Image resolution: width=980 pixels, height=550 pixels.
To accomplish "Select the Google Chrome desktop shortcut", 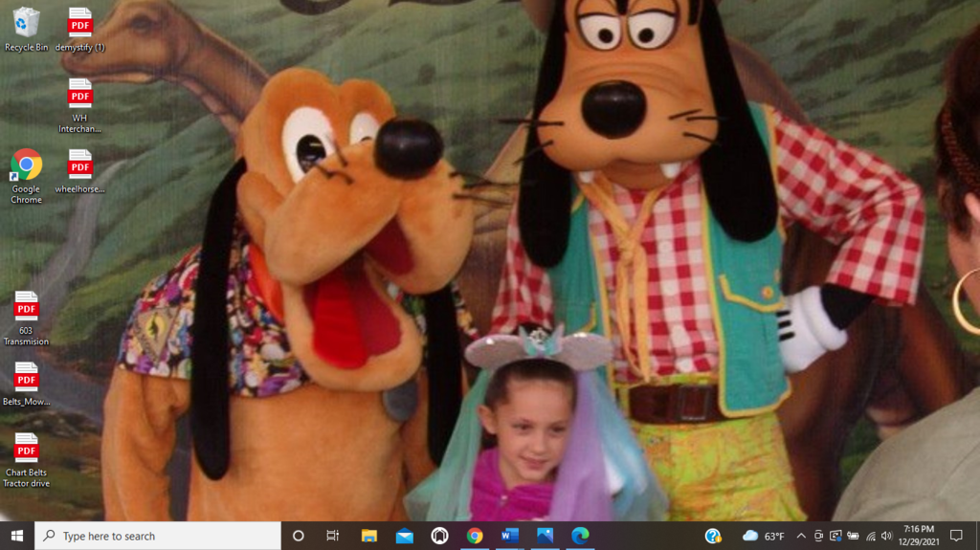I will [x=26, y=176].
